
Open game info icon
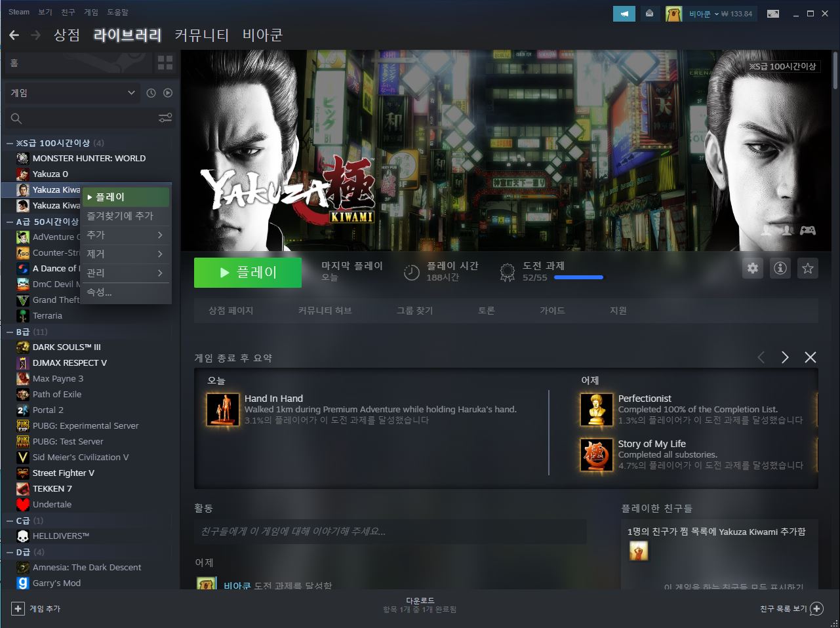pos(780,268)
